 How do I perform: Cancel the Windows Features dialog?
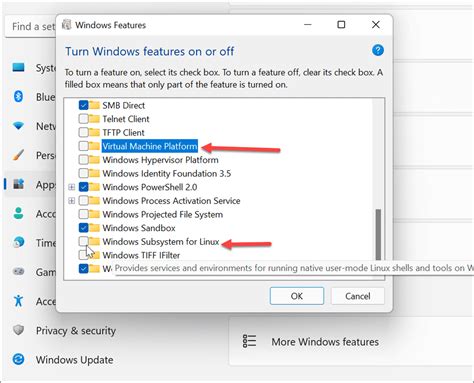(358, 296)
